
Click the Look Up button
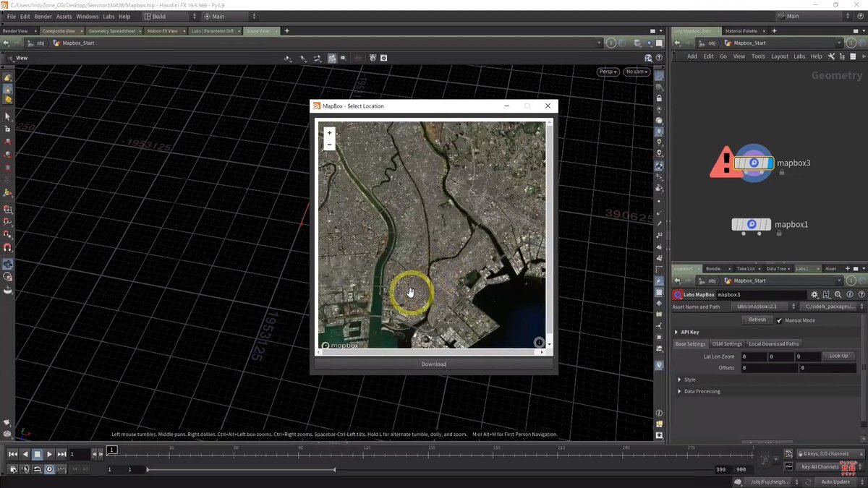click(x=838, y=356)
